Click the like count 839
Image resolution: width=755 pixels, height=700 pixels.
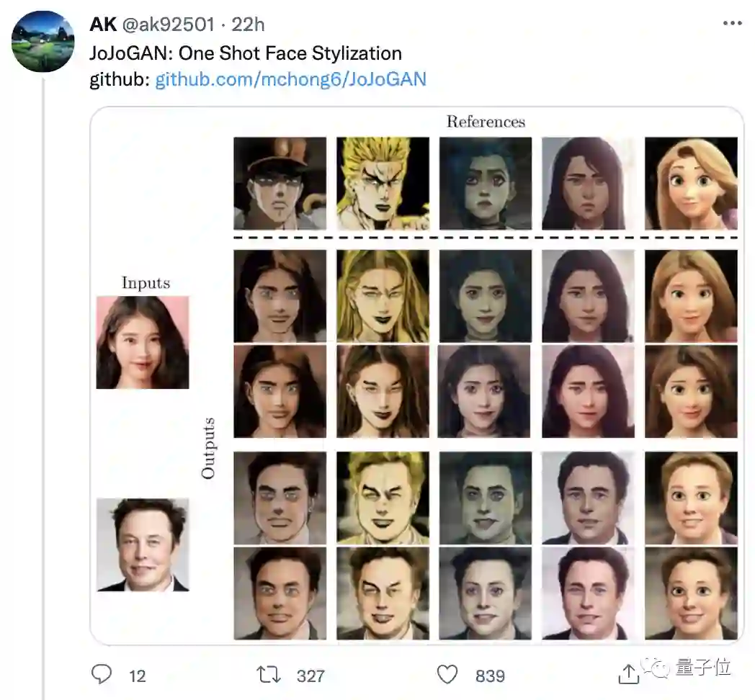(490, 676)
